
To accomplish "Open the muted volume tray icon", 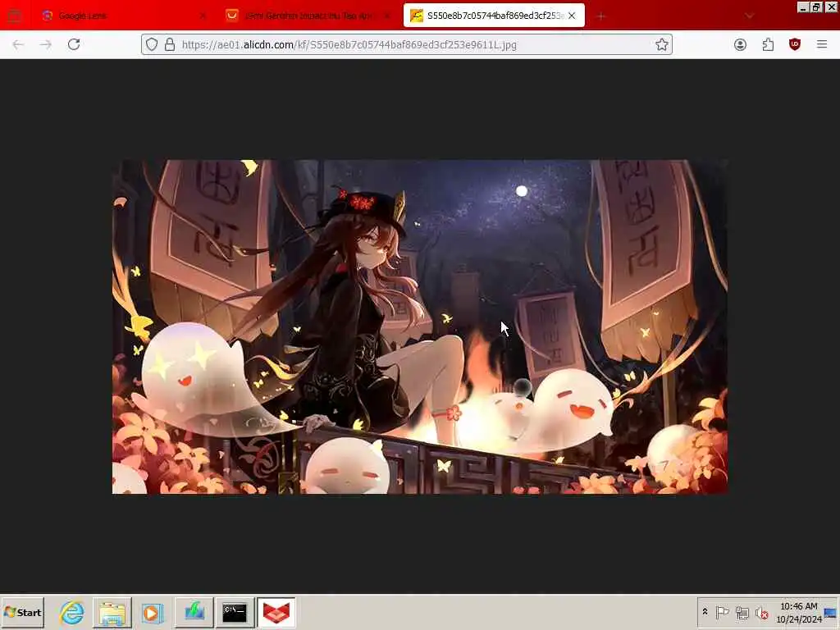I will [761, 612].
